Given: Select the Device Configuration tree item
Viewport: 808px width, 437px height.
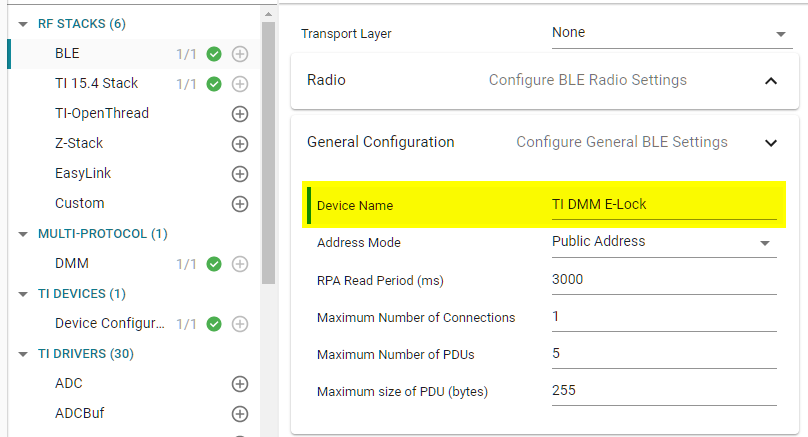Looking at the screenshot, I should pos(110,324).
